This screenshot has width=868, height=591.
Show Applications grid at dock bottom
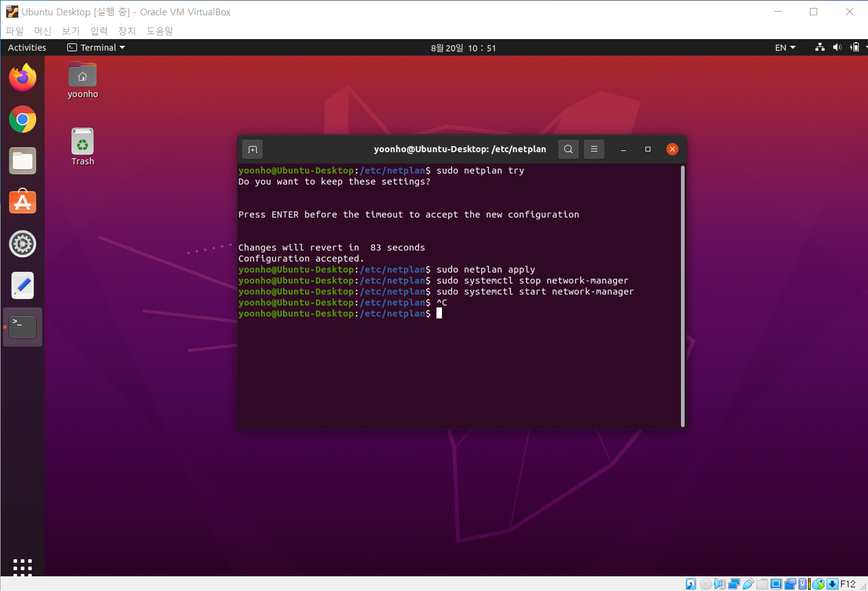tap(23, 567)
